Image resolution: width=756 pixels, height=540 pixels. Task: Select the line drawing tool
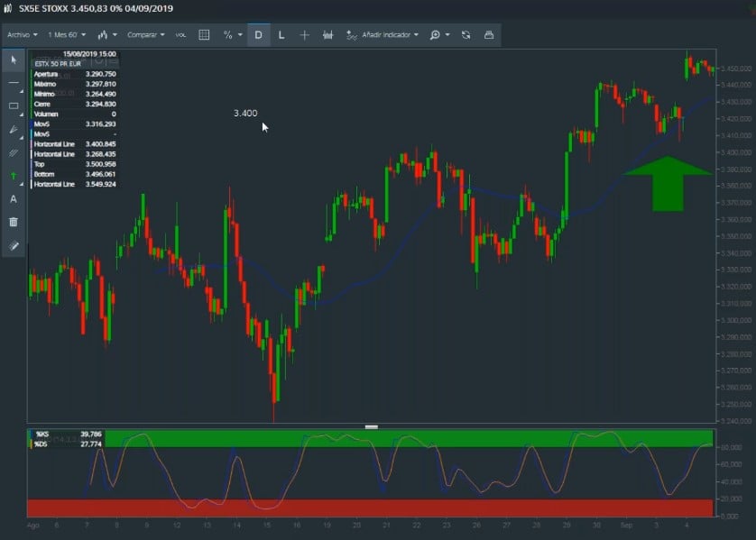coord(14,83)
